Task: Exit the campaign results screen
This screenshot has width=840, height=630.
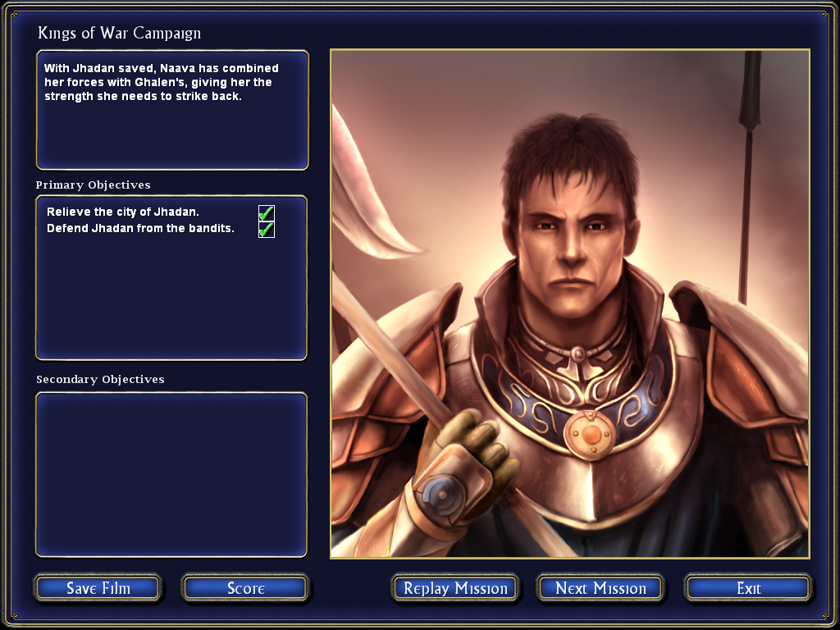Action: 748,588
